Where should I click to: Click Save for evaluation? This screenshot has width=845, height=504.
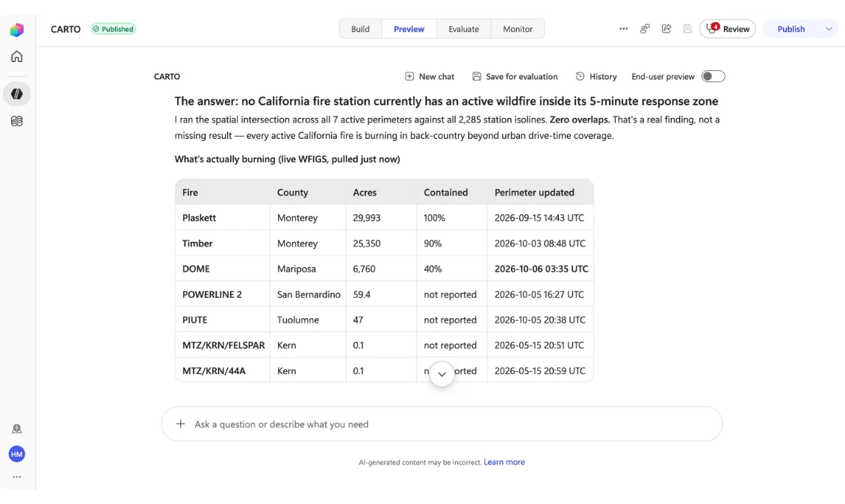pyautogui.click(x=515, y=76)
